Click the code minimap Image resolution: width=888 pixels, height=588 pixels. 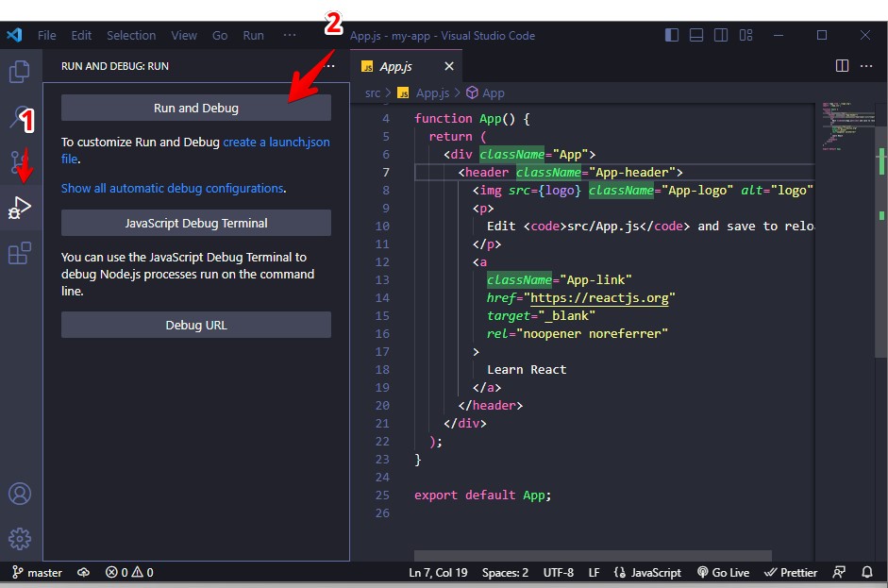coord(846,126)
